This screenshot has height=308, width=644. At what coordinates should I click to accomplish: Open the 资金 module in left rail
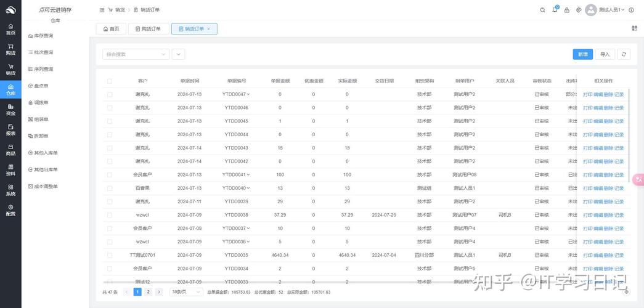10,110
